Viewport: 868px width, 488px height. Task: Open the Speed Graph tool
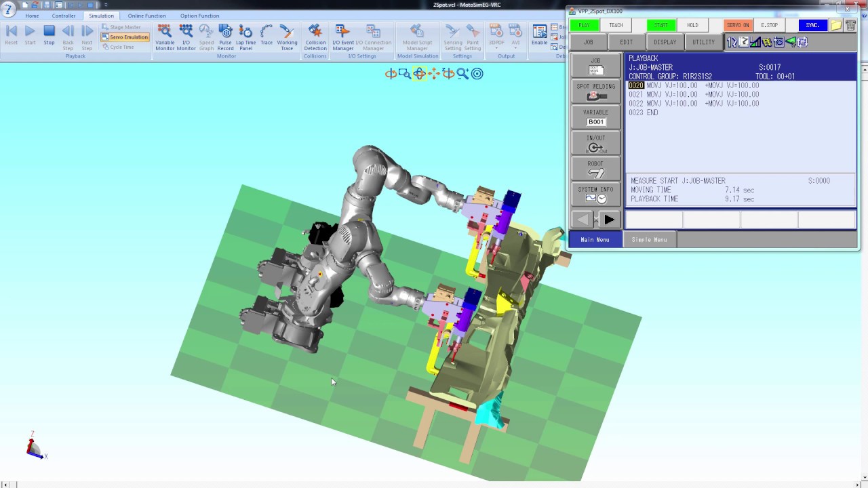(x=206, y=37)
